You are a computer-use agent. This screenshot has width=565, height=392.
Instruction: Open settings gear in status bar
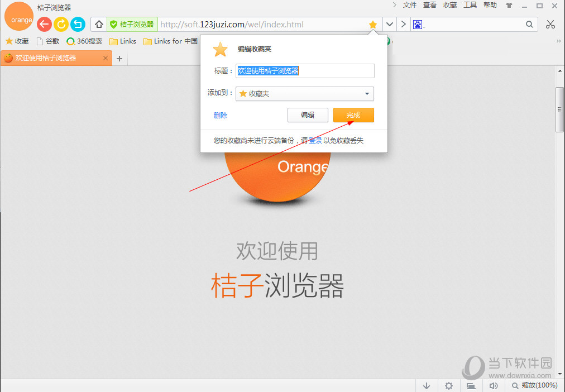(449, 385)
